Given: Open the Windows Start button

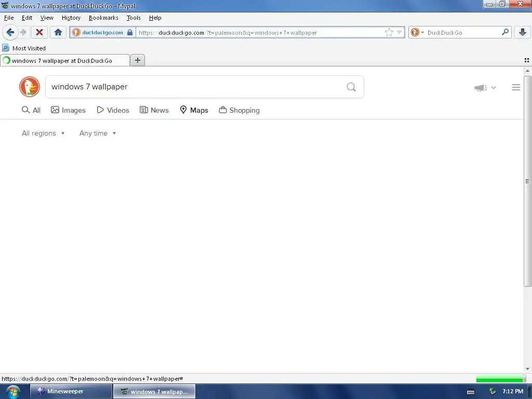Looking at the screenshot, I should [13, 392].
